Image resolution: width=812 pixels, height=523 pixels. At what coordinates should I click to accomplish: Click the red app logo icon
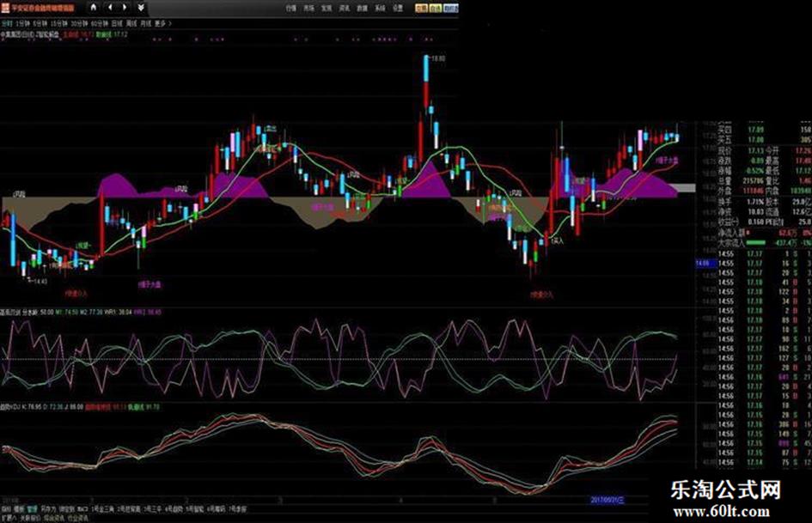pyautogui.click(x=5, y=7)
